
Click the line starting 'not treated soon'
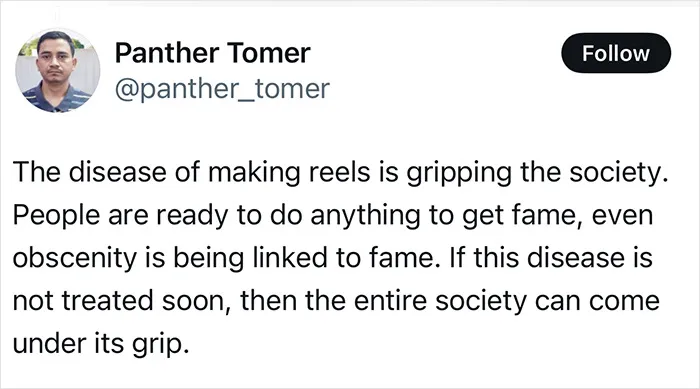point(336,301)
